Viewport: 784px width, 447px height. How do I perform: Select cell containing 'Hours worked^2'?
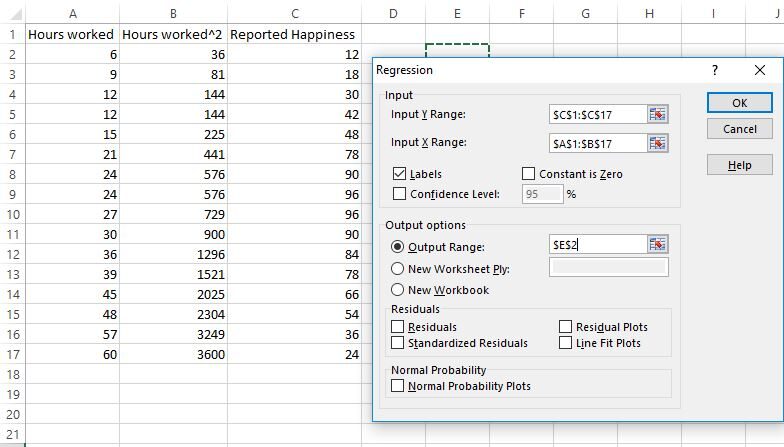tap(173, 34)
